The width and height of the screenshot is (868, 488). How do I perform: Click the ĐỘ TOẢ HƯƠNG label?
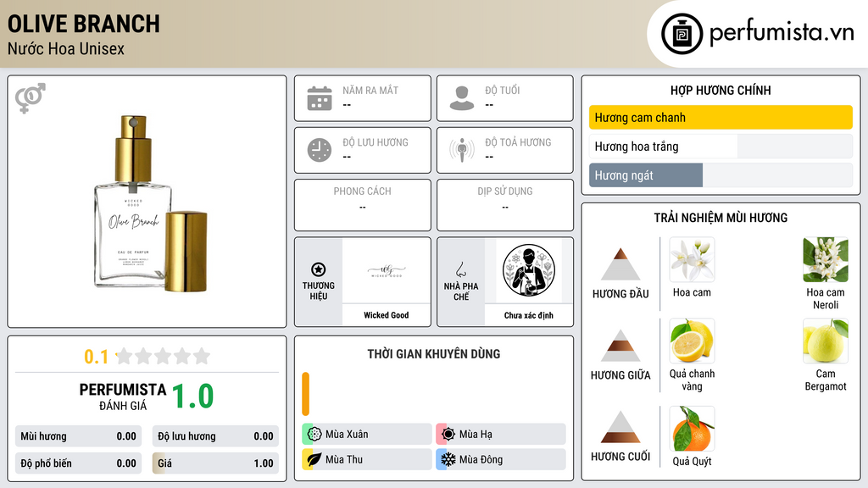(x=518, y=142)
